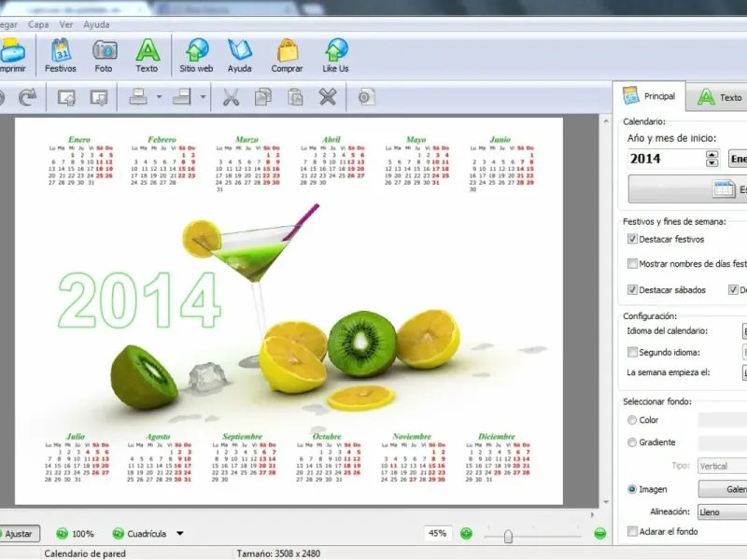Click the Redo arrow icon

pyautogui.click(x=28, y=97)
